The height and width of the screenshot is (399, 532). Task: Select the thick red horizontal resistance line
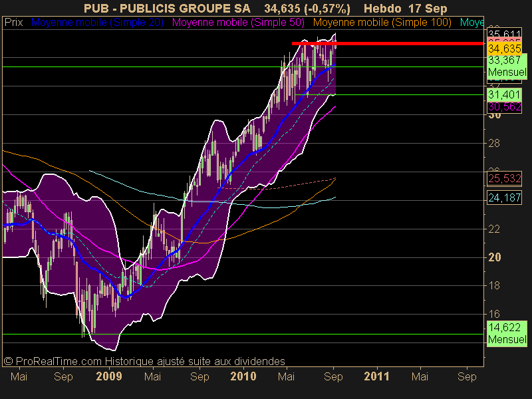pyautogui.click(x=388, y=43)
